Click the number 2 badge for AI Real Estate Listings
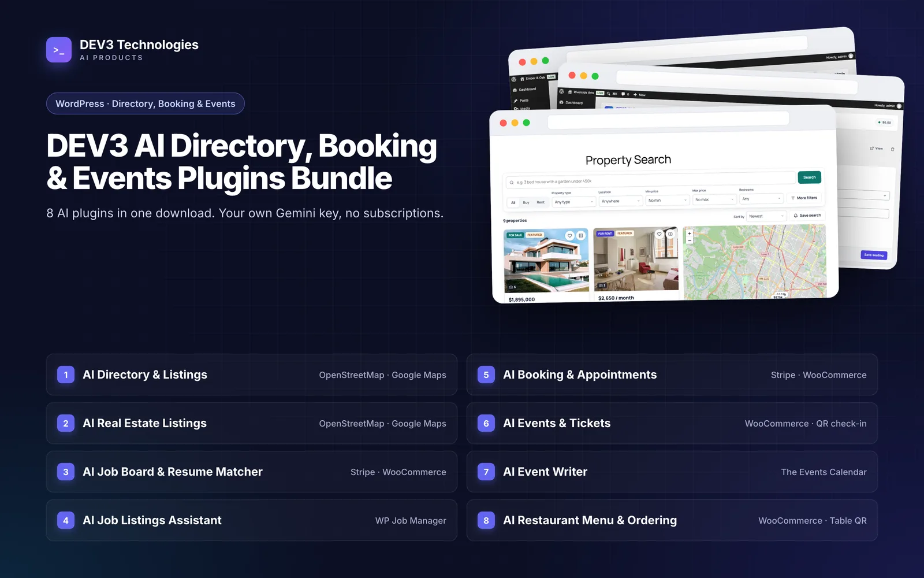 tap(66, 423)
